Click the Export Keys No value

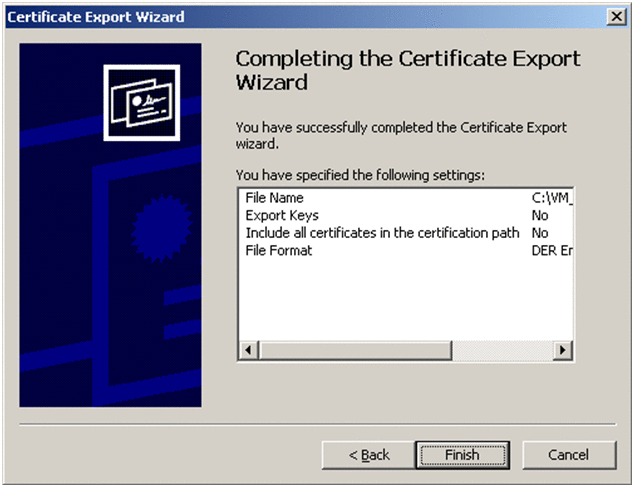coord(540,215)
